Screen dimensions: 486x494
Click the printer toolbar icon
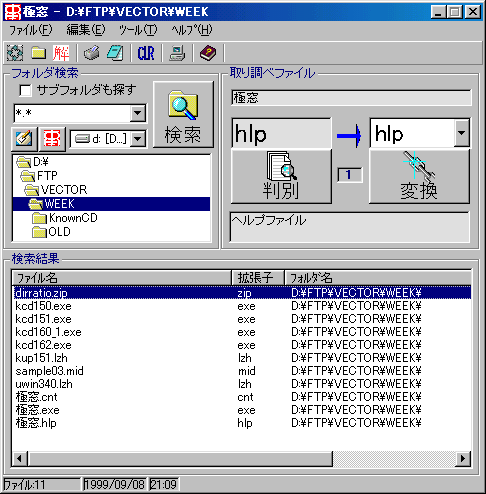[92, 53]
